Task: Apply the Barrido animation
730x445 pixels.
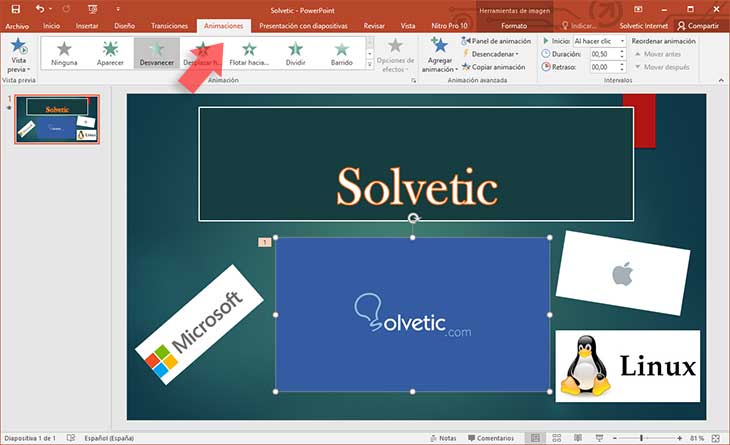Action: 342,53
